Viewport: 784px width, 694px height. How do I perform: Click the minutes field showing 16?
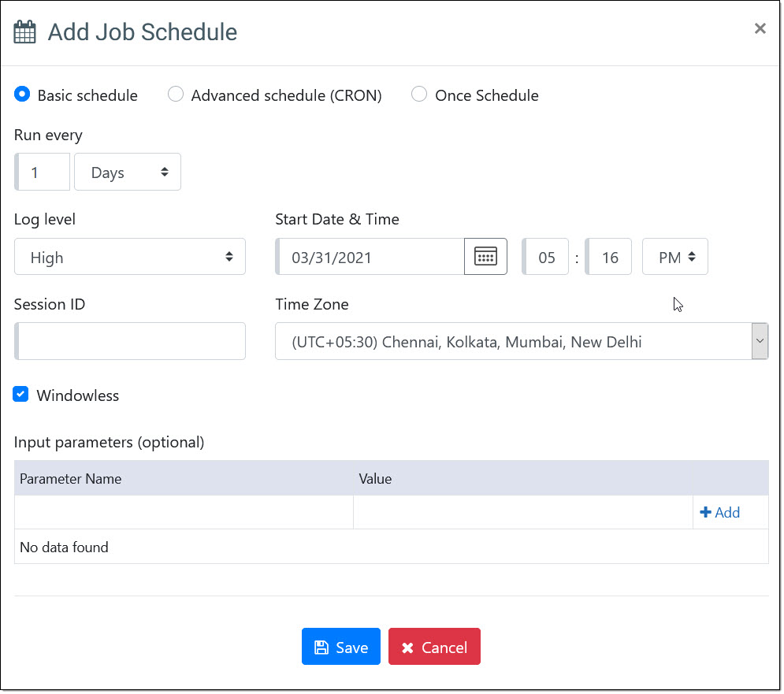(608, 257)
